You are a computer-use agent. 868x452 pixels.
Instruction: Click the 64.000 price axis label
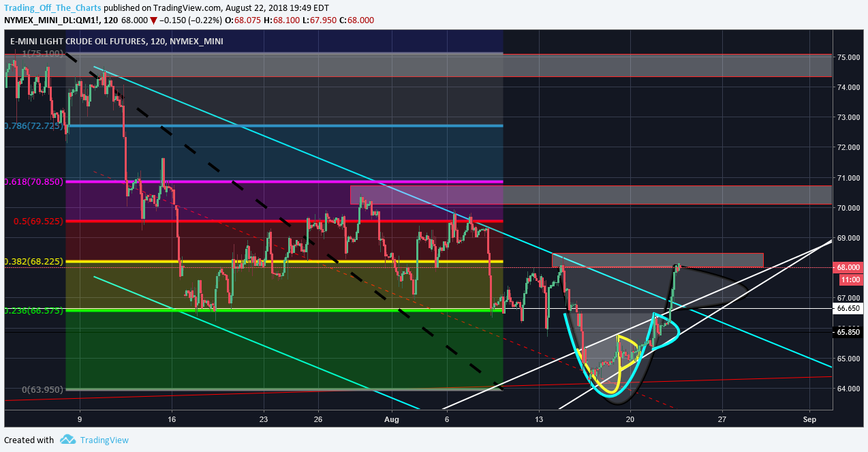[850, 389]
